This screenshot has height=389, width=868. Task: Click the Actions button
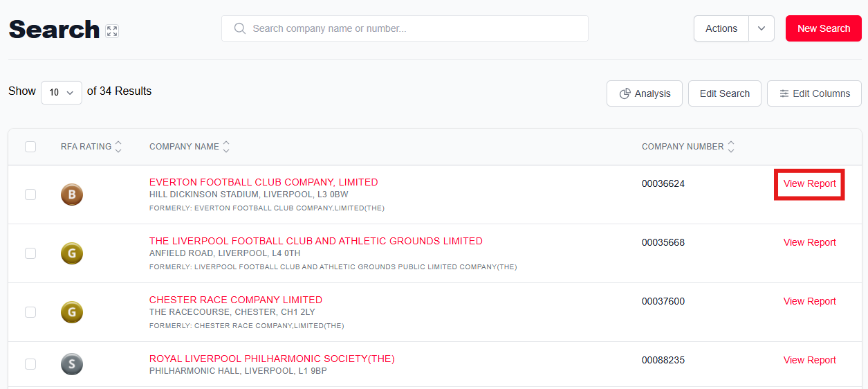[721, 28]
